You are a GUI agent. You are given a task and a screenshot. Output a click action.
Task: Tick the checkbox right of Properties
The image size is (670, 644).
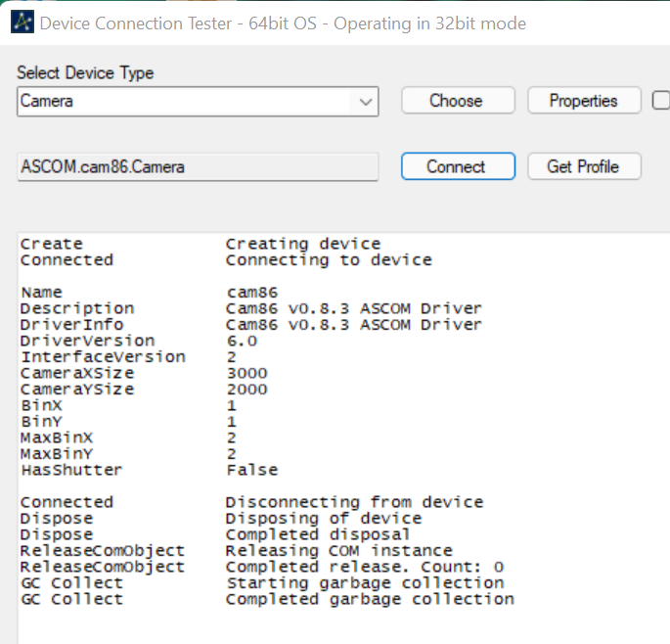click(660, 101)
